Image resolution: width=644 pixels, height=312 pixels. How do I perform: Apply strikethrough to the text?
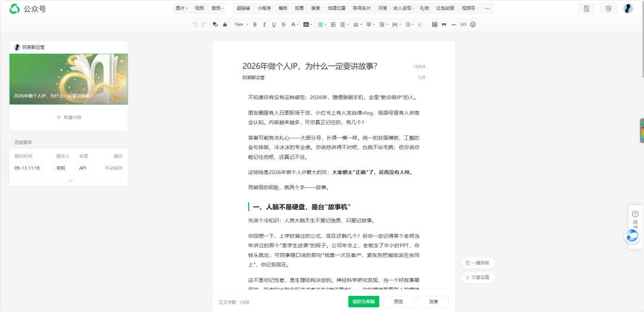point(283,24)
